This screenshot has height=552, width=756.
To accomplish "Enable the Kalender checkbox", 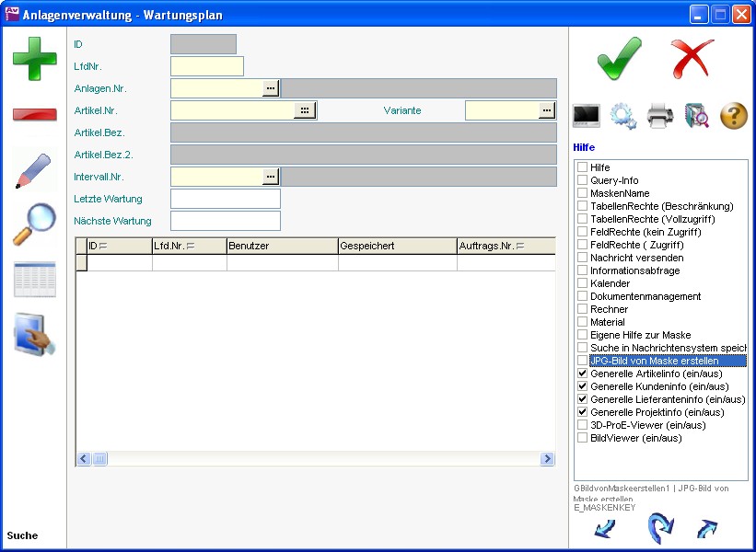I will tap(582, 283).
